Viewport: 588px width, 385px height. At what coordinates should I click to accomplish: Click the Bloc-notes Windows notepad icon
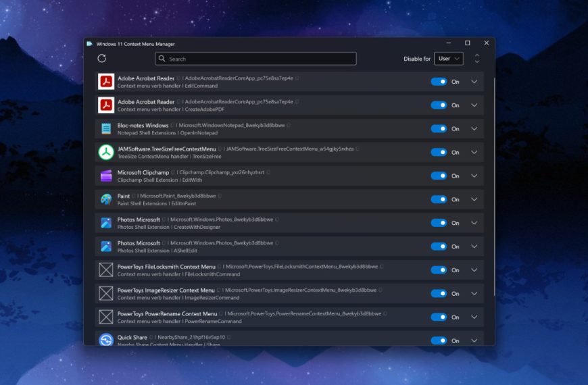106,128
